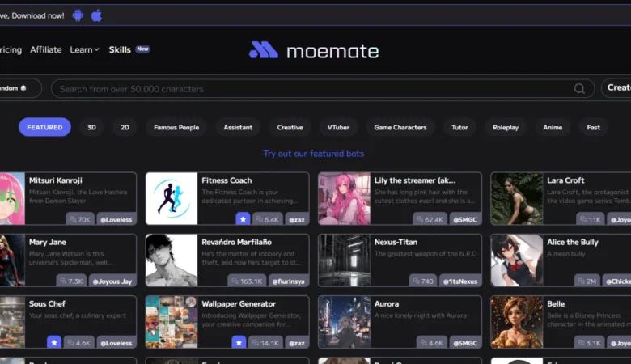
Task: Select the Tutor category
Action: [459, 127]
